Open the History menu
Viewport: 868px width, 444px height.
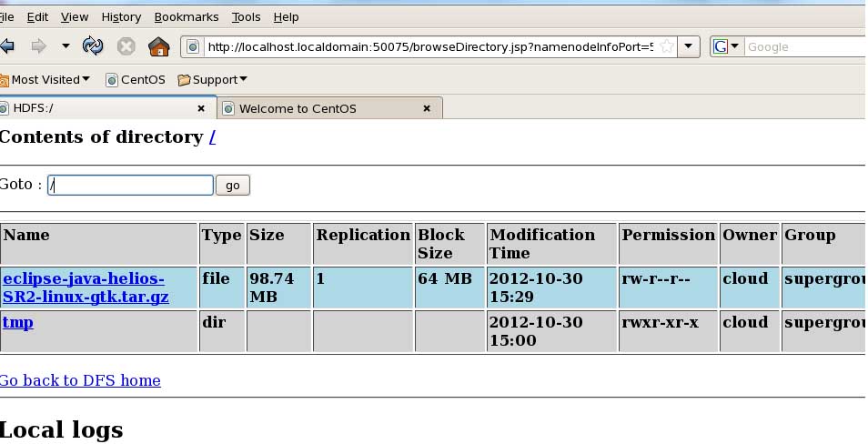point(121,17)
